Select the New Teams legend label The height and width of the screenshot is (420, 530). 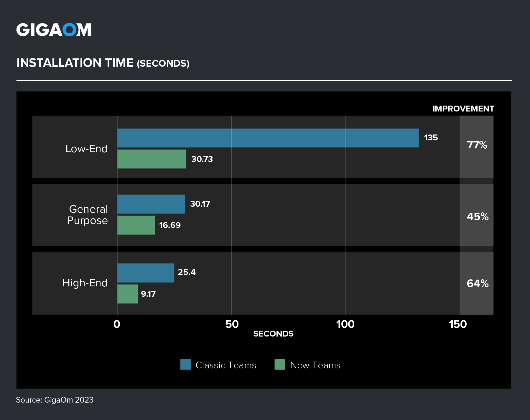tap(315, 365)
